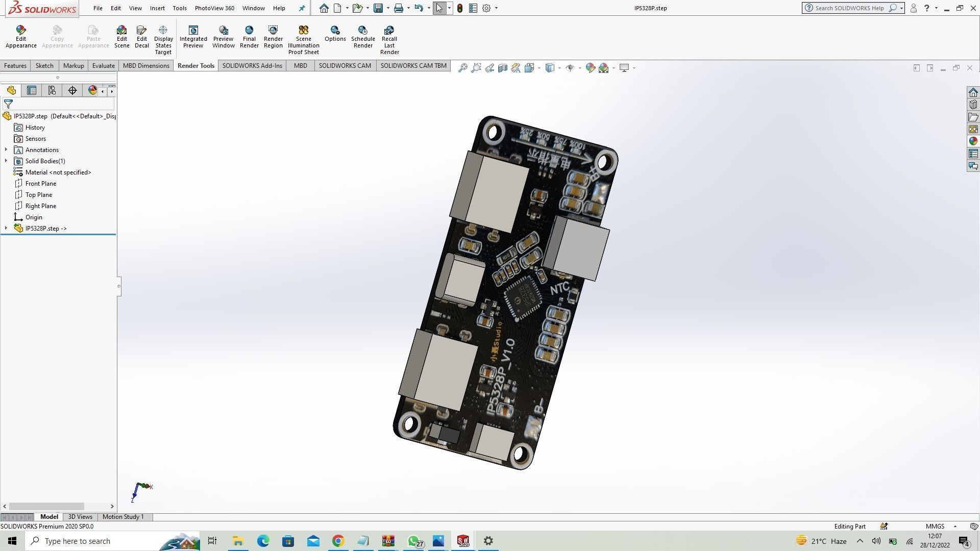The height and width of the screenshot is (551, 980).
Task: Start the Final Render
Action: pos(249,37)
